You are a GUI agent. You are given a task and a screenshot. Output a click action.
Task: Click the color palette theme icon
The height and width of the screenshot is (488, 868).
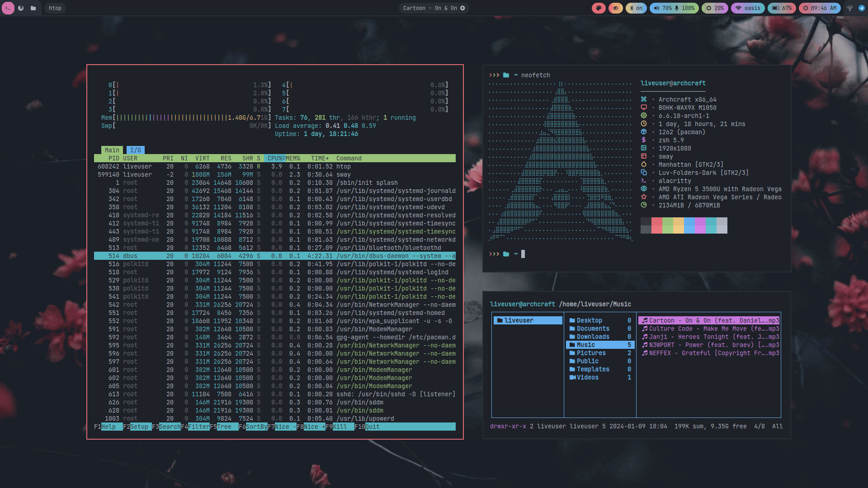[x=599, y=8]
